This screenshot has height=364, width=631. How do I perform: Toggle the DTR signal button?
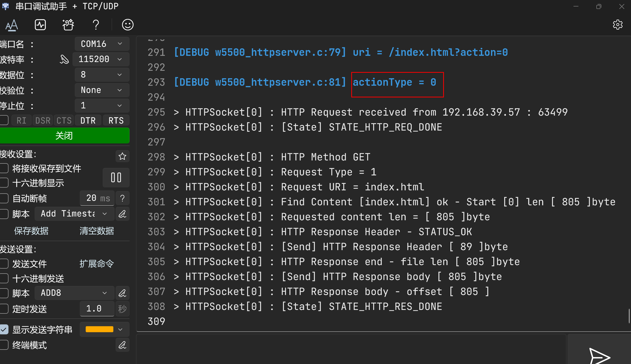[x=88, y=121]
